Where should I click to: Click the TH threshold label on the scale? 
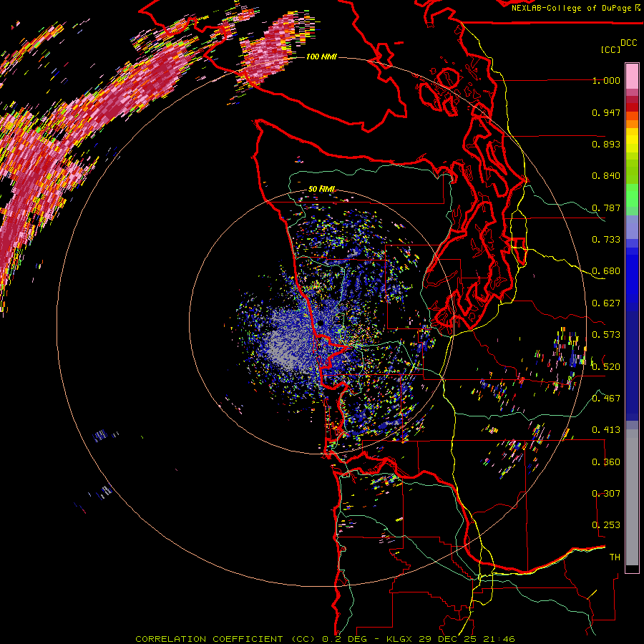point(615,557)
